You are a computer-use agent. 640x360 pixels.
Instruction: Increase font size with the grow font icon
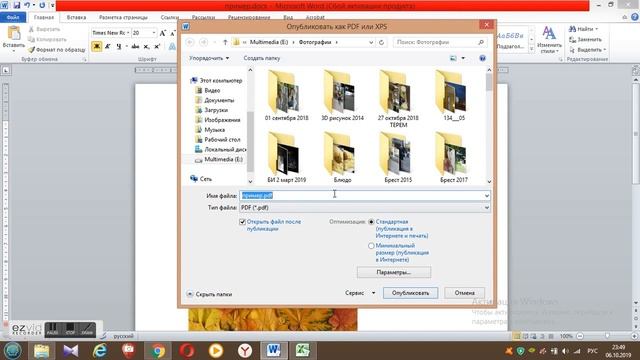(162, 33)
